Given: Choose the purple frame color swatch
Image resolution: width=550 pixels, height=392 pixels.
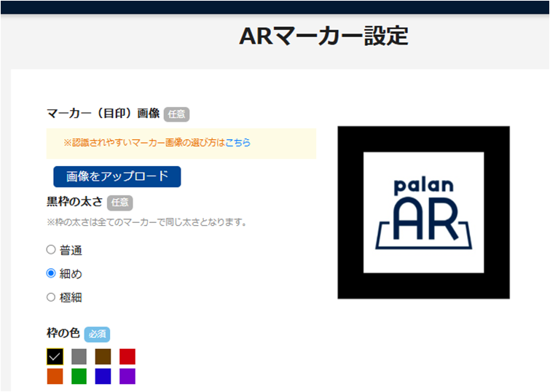Looking at the screenshot, I should pyautogui.click(x=127, y=376).
